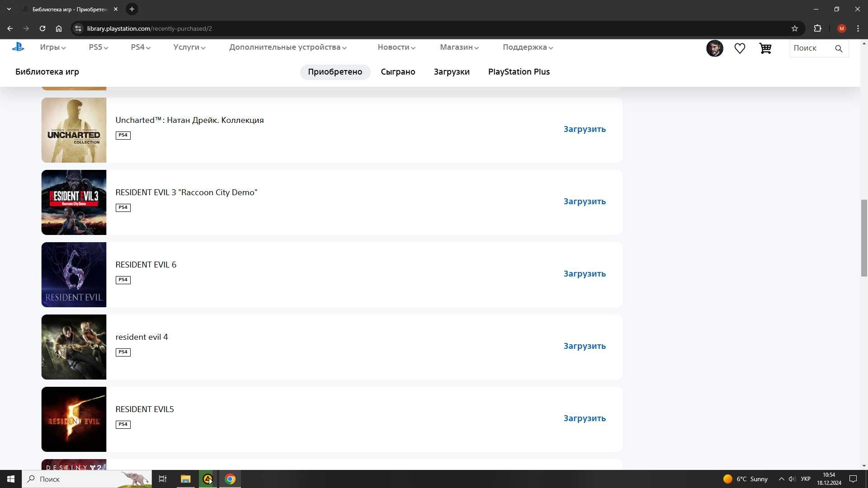Show hidden tray icons

pos(781,479)
